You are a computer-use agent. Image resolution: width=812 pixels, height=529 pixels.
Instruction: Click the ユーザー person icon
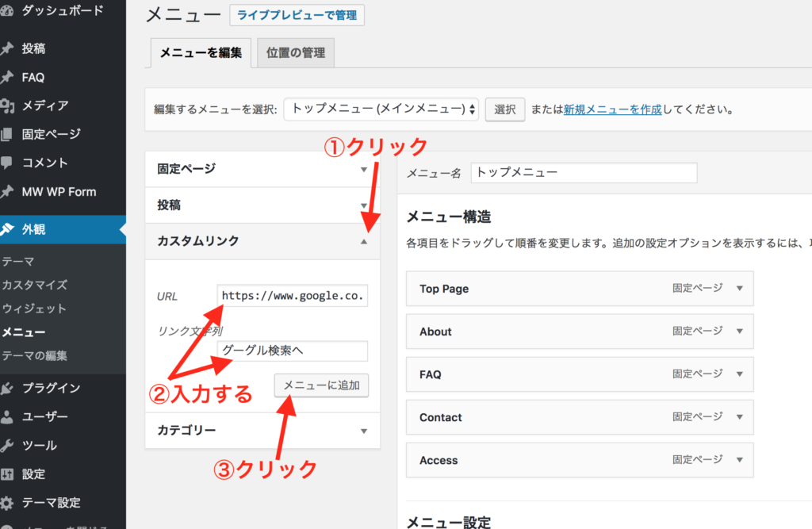coord(7,416)
